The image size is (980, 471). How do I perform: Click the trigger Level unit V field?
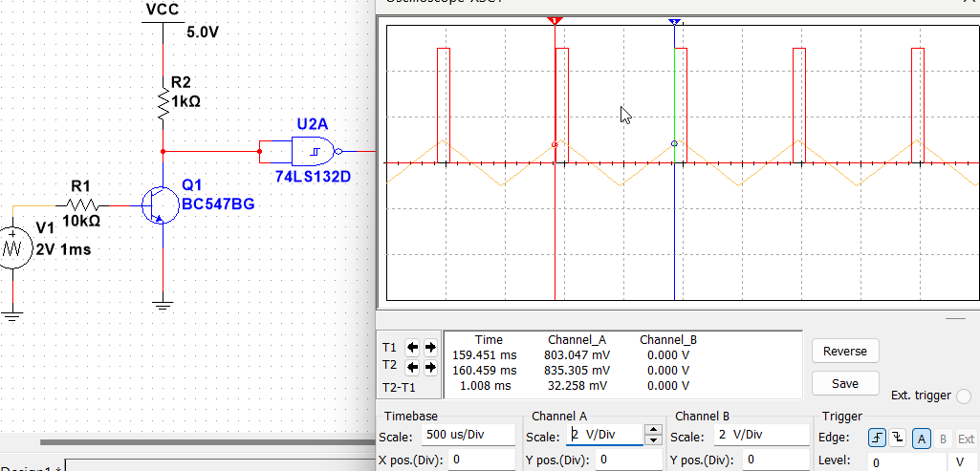pos(964,462)
